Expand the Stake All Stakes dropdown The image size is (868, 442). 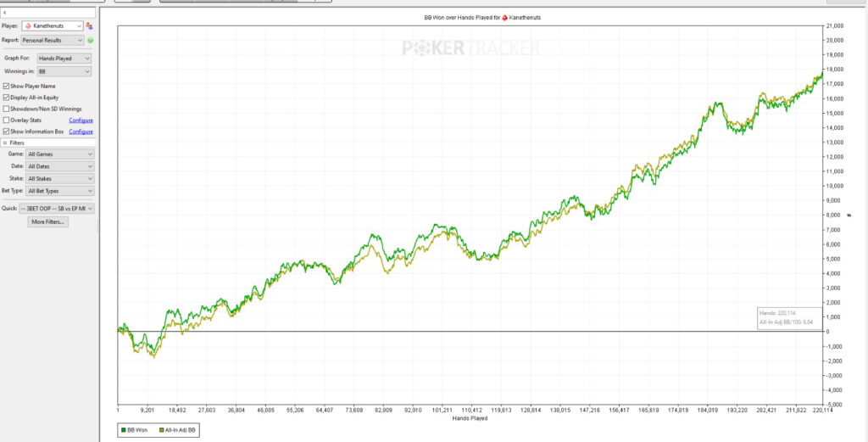[x=60, y=179]
